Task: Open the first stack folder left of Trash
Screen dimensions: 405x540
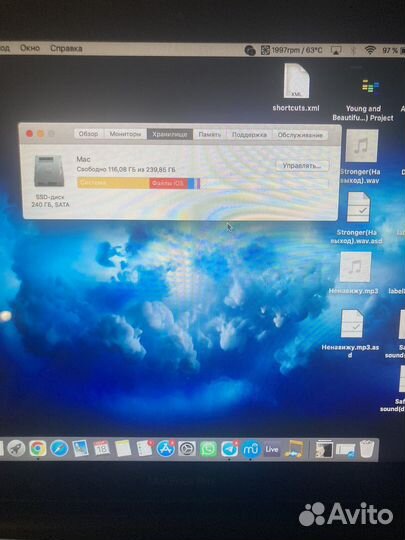Action: point(324,449)
